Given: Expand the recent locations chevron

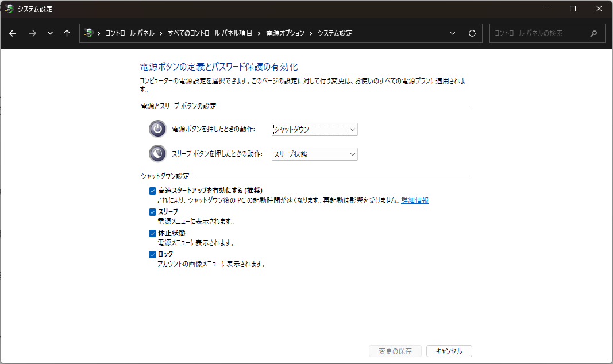Looking at the screenshot, I should (x=50, y=33).
